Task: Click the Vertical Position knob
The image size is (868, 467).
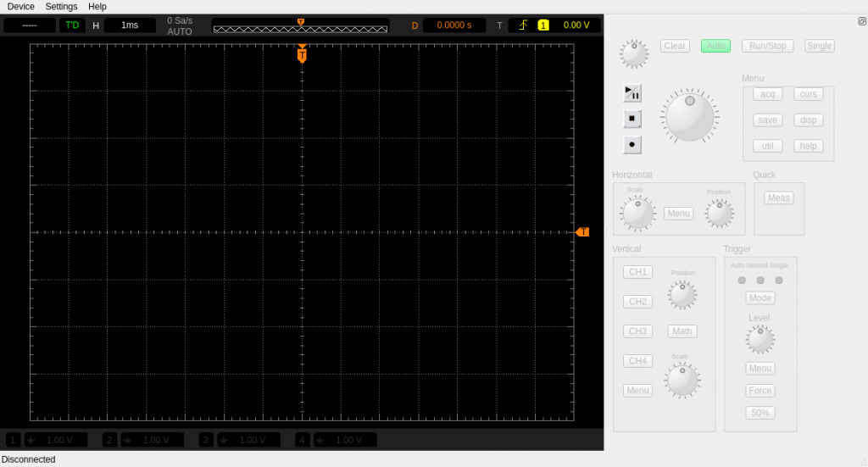Action: 682,294
